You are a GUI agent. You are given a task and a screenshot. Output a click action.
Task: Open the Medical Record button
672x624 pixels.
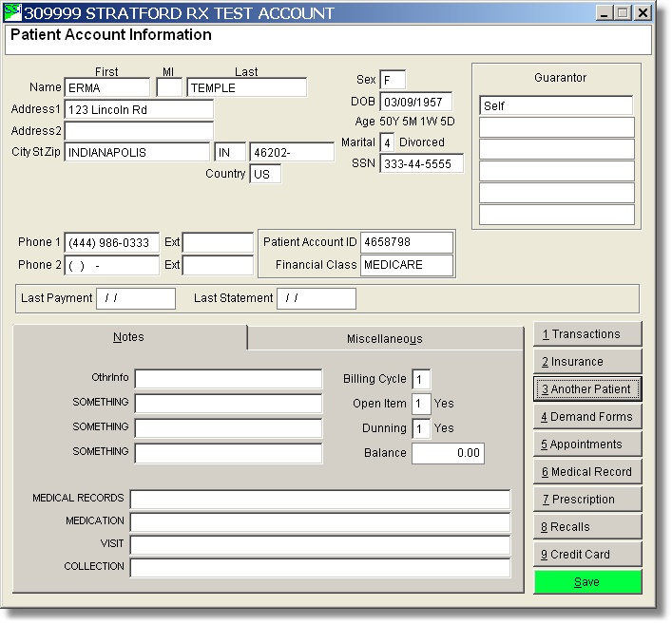tap(587, 472)
